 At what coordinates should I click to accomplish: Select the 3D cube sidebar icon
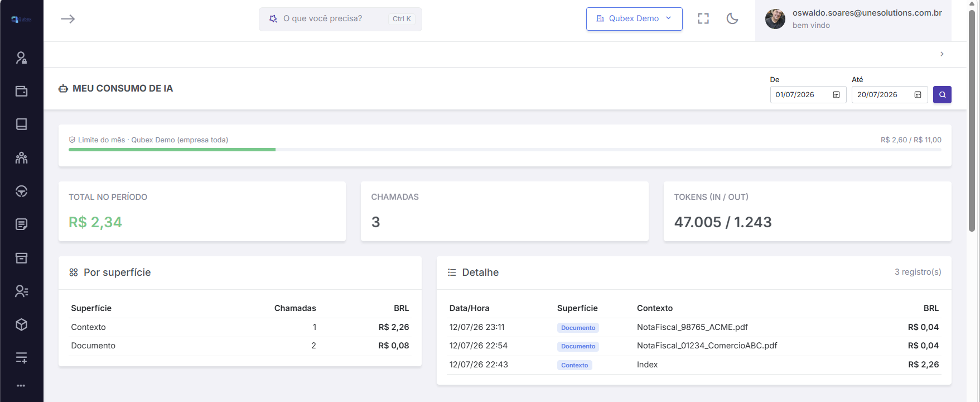[21, 324]
